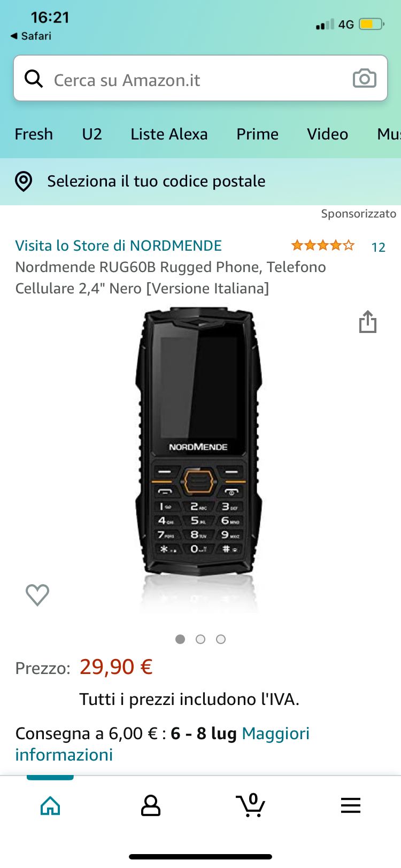The height and width of the screenshot is (868, 401).
Task: Focus the Cerca su Amazon.it search field
Action: point(200,78)
